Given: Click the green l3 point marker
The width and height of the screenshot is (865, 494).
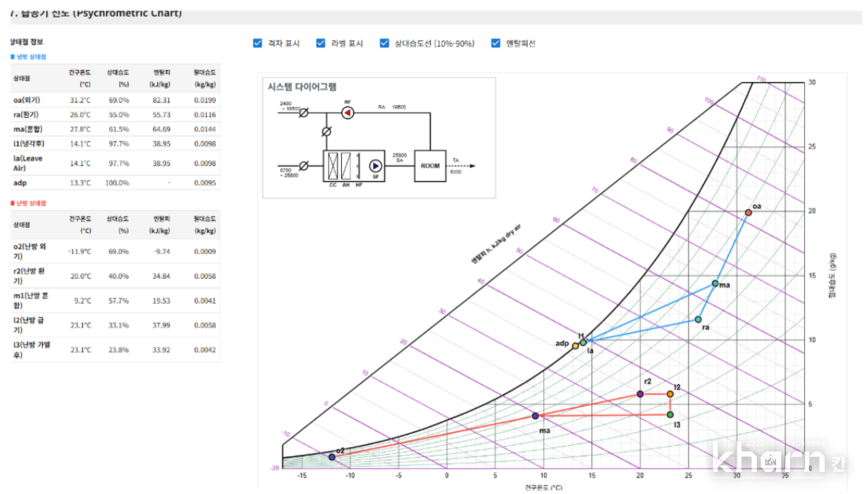Looking at the screenshot, I should point(670,414).
